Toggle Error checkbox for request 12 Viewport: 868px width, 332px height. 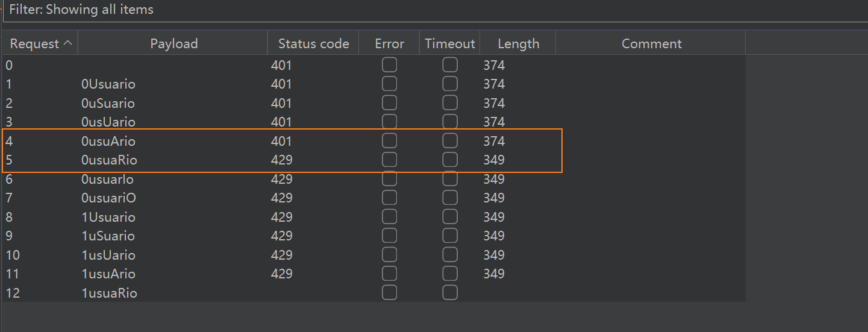390,293
